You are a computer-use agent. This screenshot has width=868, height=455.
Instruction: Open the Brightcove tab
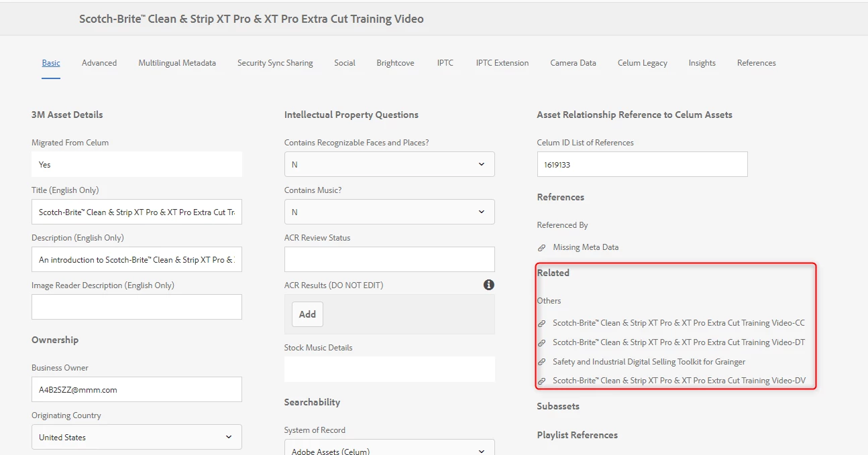click(395, 63)
